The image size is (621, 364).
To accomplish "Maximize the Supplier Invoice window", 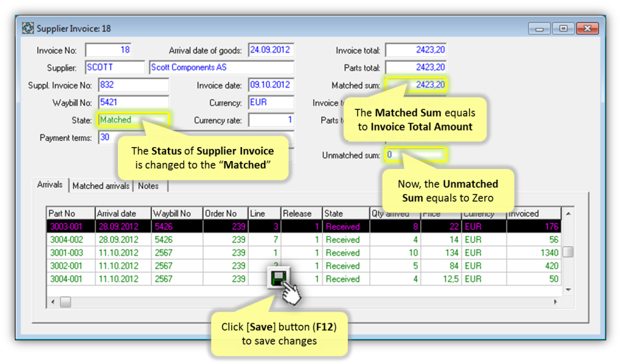I will pyautogui.click(x=563, y=29).
